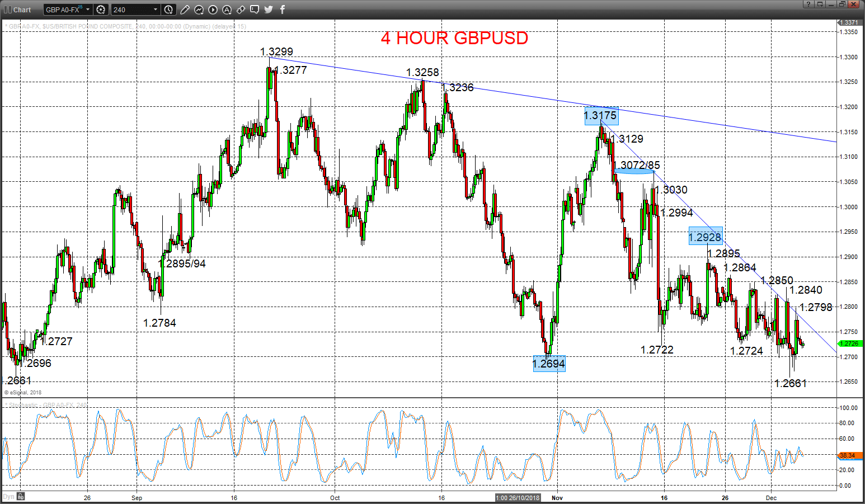Select the pencil drawing tools icon

click(x=185, y=10)
